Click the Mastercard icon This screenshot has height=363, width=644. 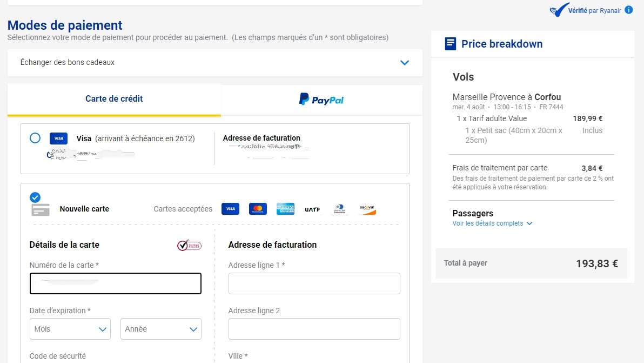tap(258, 209)
